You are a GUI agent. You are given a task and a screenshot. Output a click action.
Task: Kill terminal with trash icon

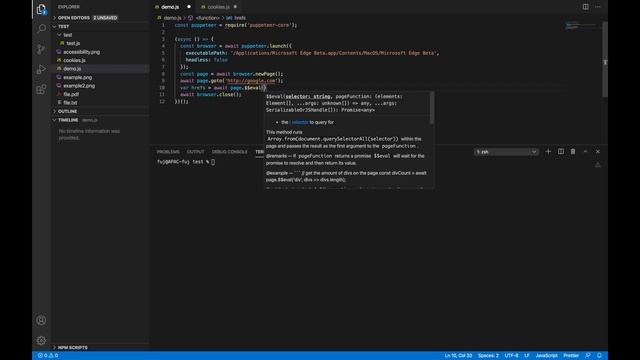point(573,151)
